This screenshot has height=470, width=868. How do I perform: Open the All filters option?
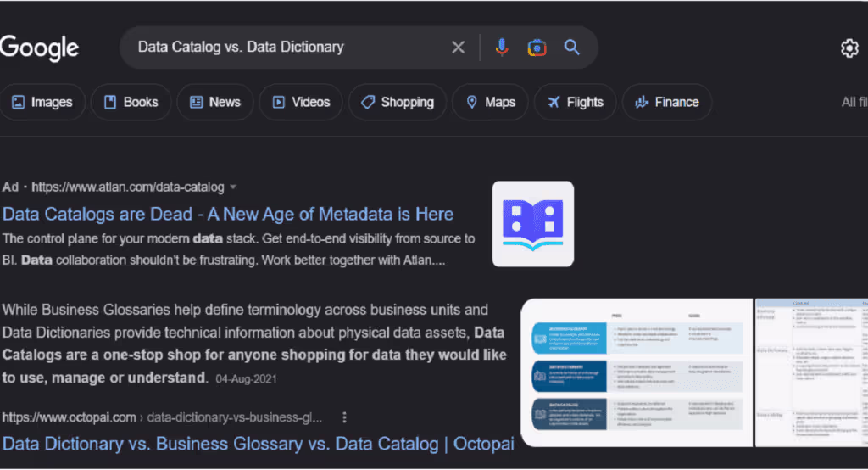[854, 102]
